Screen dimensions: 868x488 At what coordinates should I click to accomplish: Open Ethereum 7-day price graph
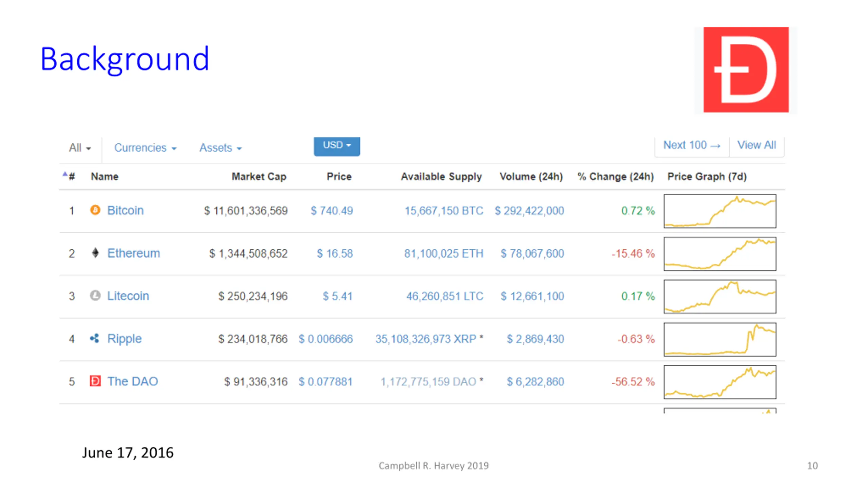click(720, 254)
